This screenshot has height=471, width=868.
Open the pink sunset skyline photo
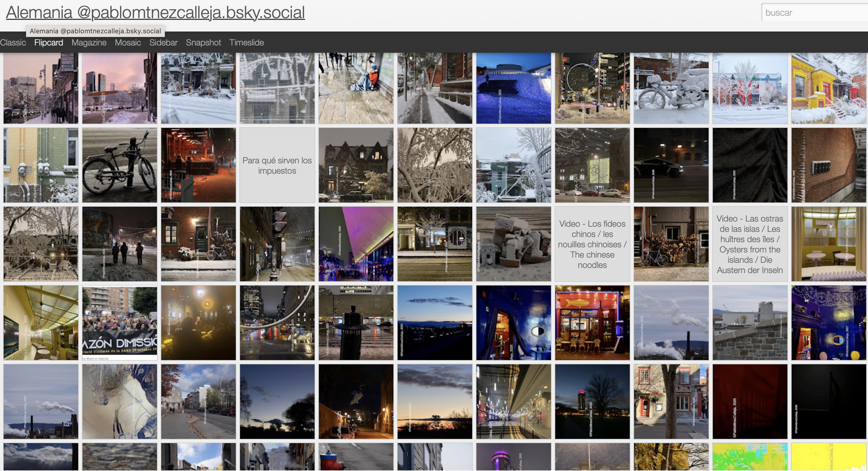120,88
